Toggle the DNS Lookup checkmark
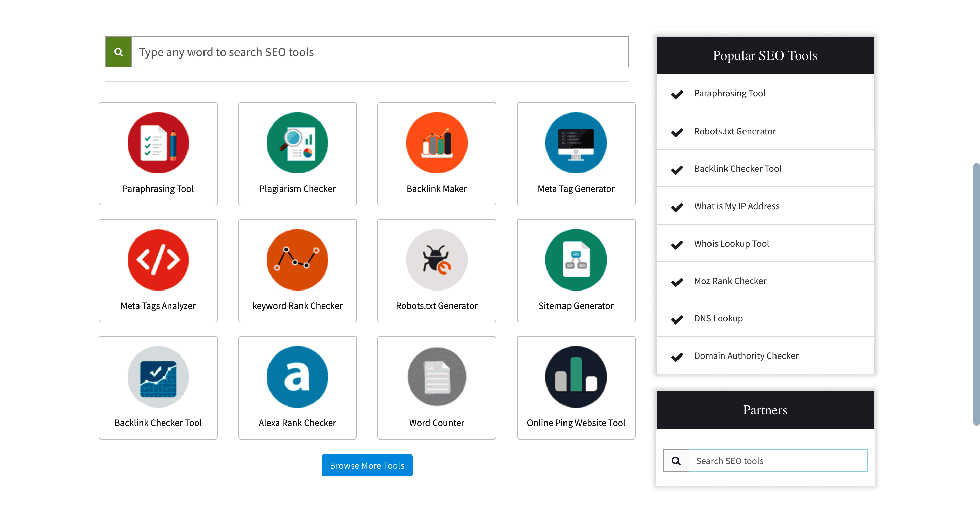The width and height of the screenshot is (980, 530). [677, 320]
